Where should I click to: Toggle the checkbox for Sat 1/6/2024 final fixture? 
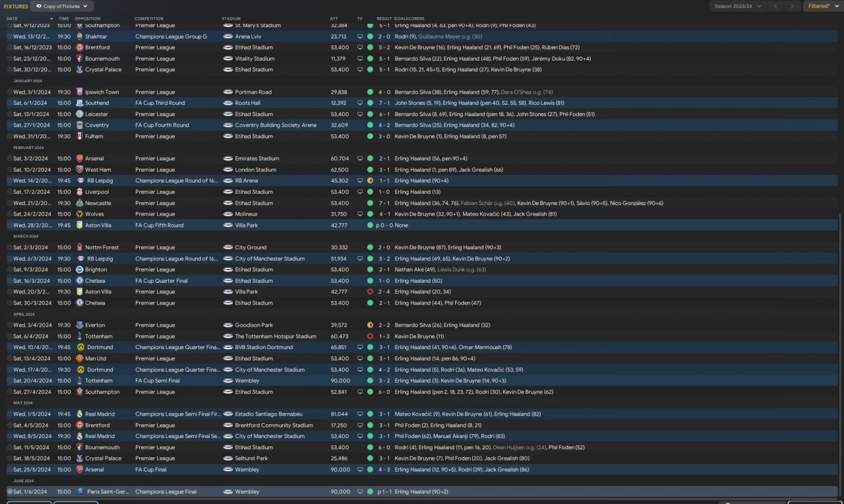point(10,491)
